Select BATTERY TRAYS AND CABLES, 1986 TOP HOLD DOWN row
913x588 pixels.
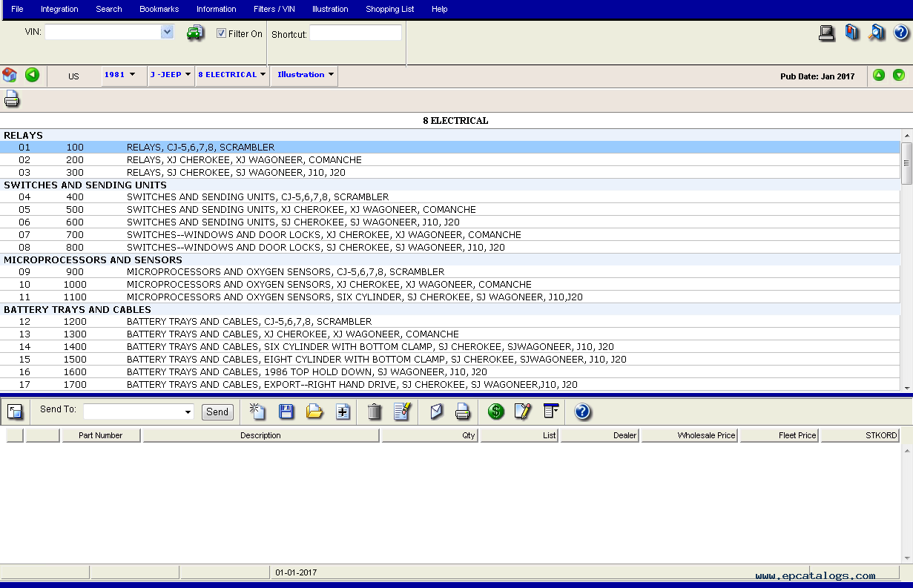(450, 372)
